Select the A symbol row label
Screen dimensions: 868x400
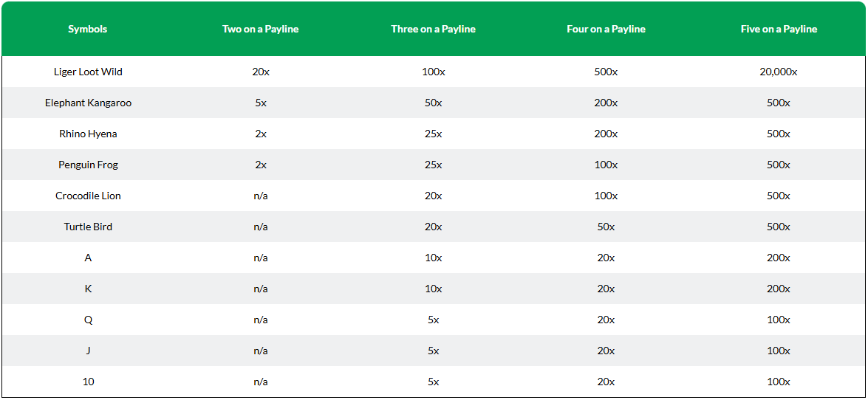click(88, 258)
